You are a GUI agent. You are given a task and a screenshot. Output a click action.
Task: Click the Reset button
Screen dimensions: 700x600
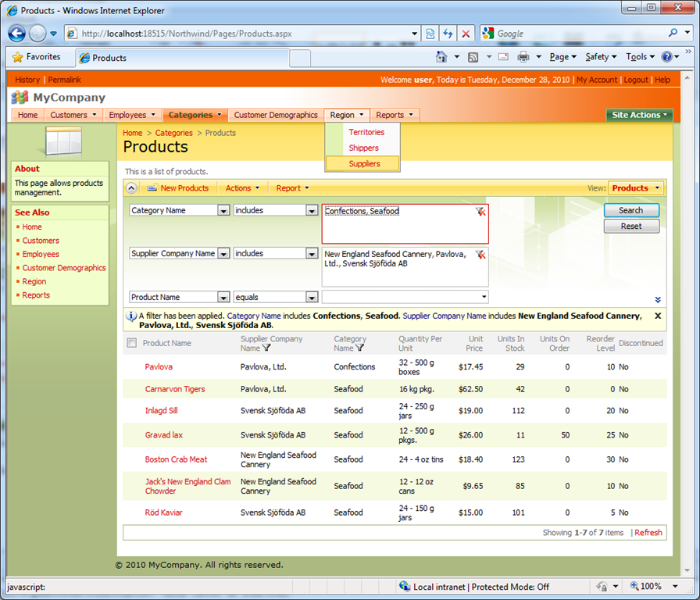(x=630, y=227)
